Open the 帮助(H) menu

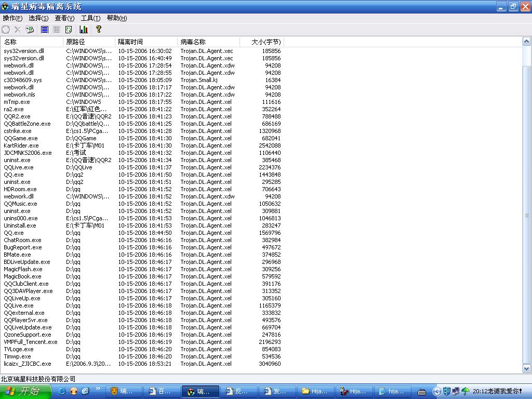pyautogui.click(x=117, y=18)
